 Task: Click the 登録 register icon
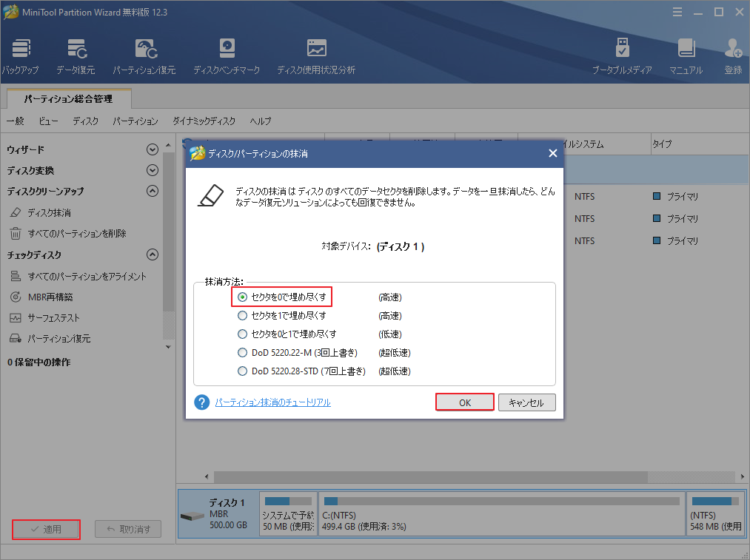click(733, 56)
